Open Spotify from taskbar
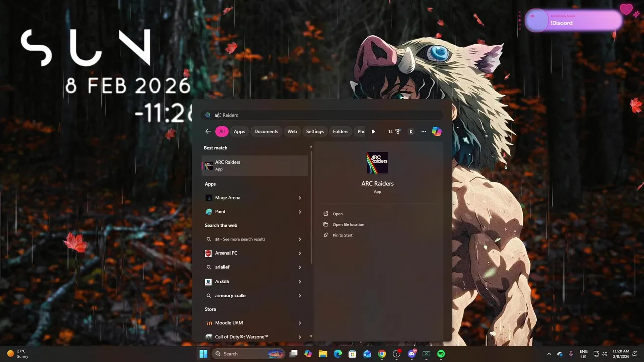Screen dimensions: 644x362 (441, 354)
